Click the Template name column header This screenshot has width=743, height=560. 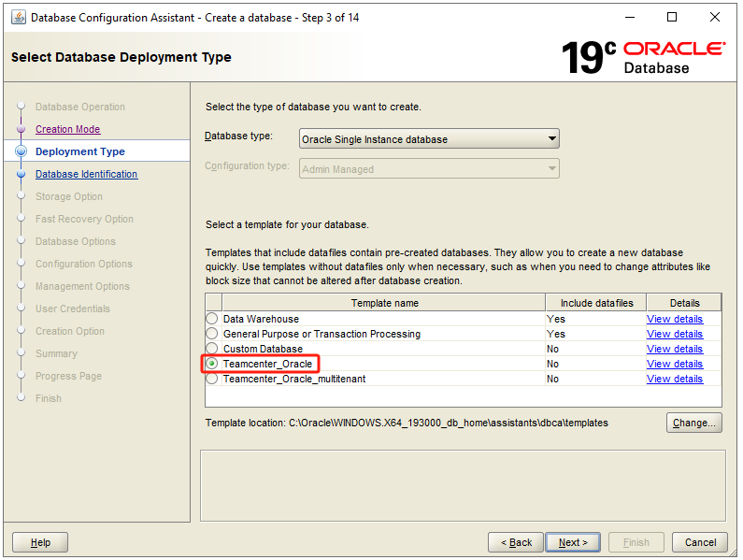pyautogui.click(x=384, y=303)
